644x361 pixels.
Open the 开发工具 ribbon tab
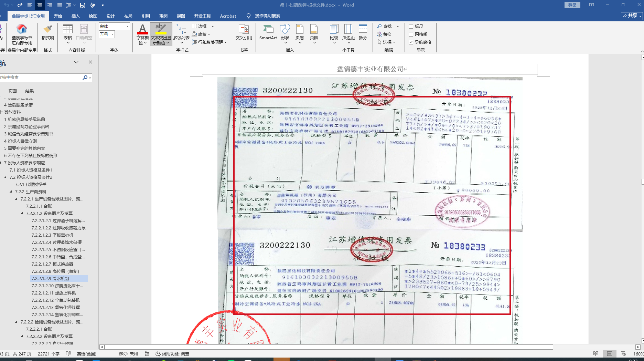(202, 16)
